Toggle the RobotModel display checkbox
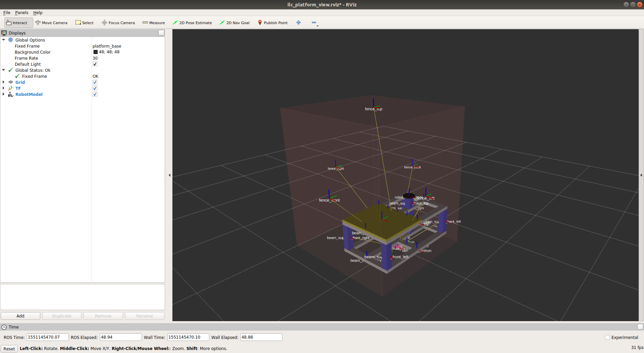Viewport: 644px width, 353px height. [x=95, y=94]
